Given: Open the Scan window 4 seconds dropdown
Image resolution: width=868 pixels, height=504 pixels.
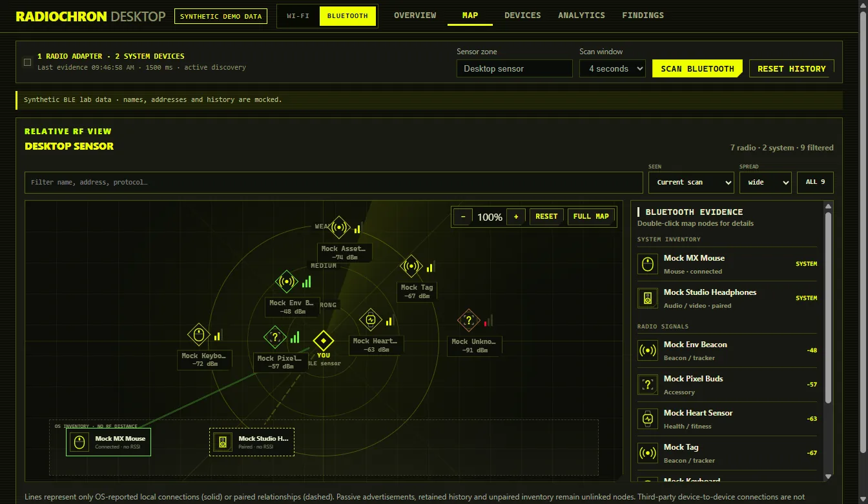Looking at the screenshot, I should click(x=612, y=68).
